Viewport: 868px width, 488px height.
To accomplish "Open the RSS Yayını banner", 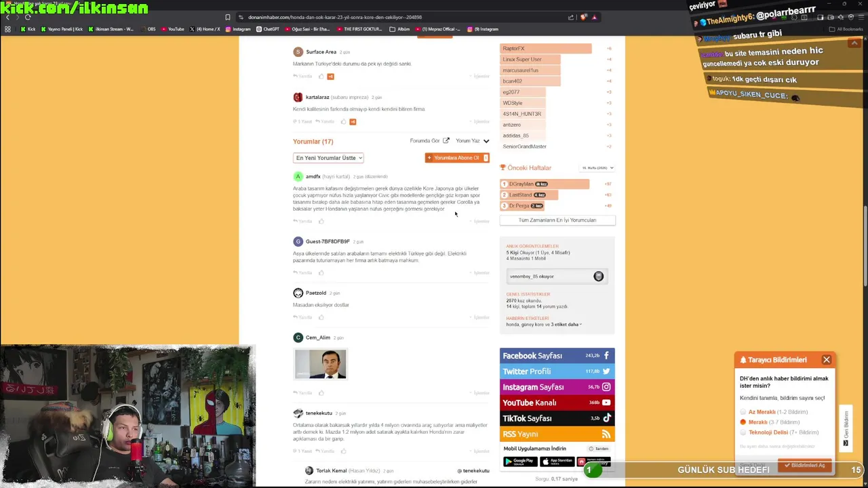I will pos(557,434).
